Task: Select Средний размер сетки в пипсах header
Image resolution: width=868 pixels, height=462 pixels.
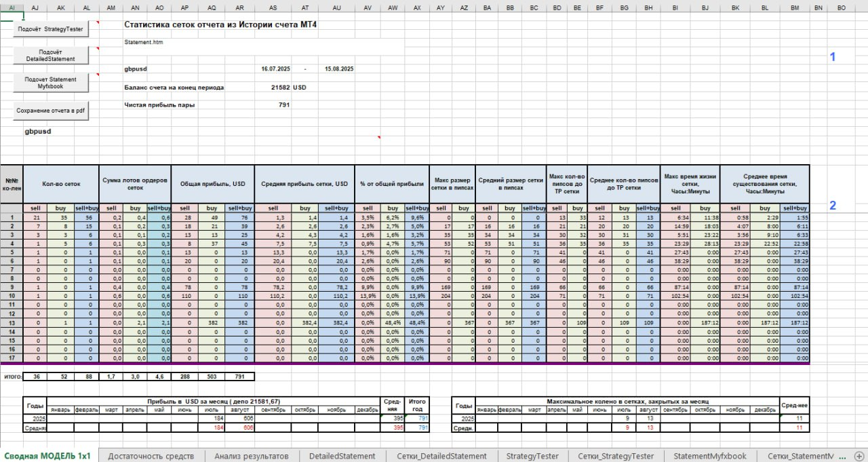Action: pos(511,183)
